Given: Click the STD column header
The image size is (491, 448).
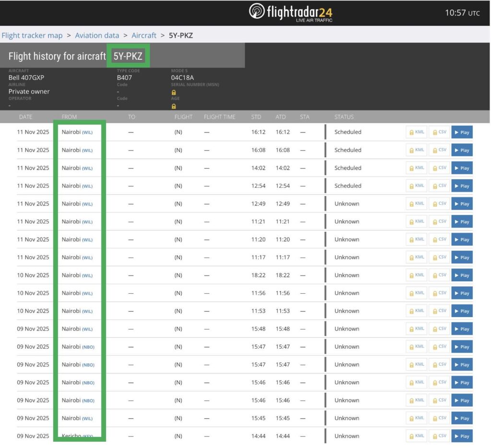Looking at the screenshot, I should point(256,117).
